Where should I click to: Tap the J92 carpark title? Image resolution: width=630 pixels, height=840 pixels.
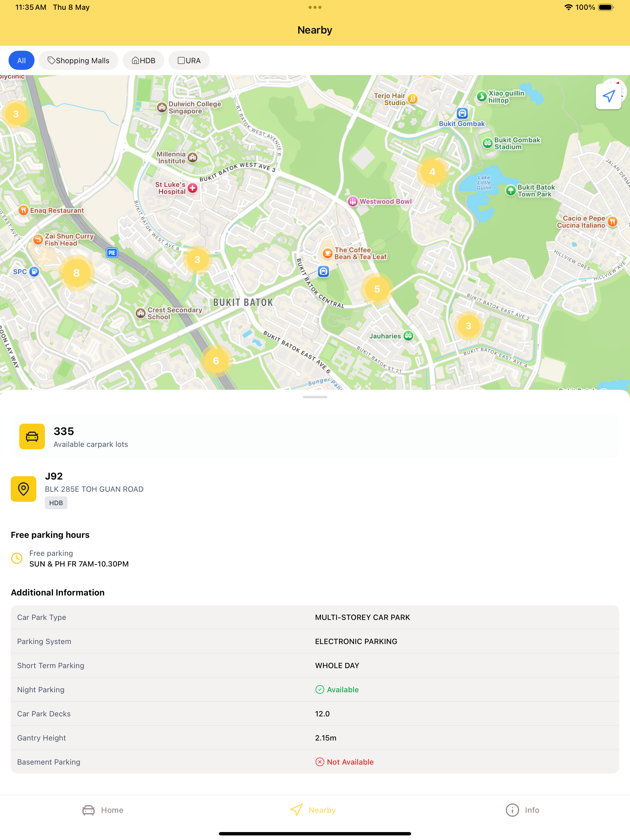[54, 476]
